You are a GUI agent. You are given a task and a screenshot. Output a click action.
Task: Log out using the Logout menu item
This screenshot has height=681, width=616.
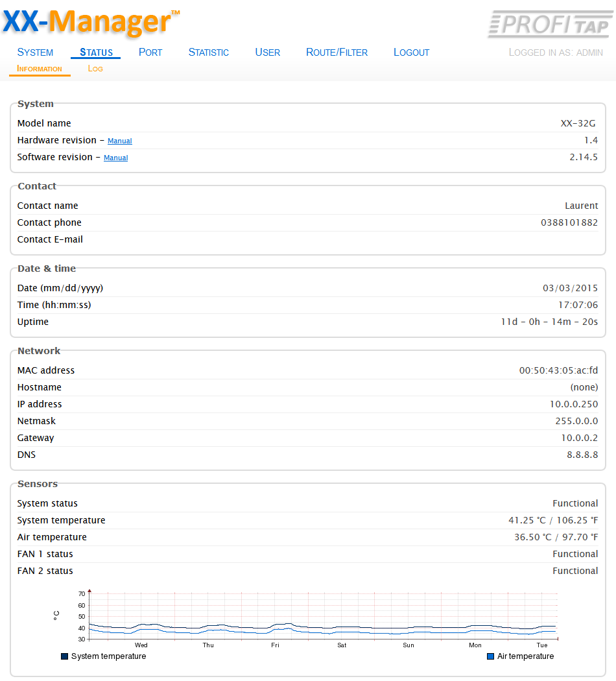411,53
